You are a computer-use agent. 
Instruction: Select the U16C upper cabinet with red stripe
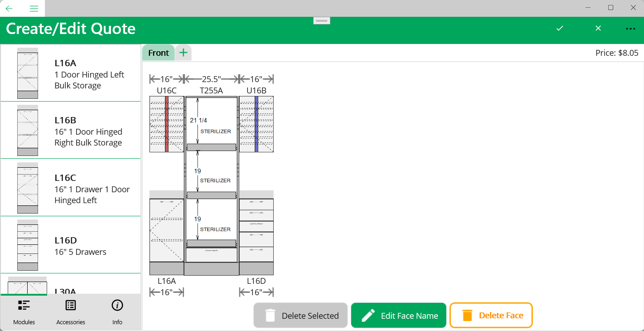tap(167, 124)
